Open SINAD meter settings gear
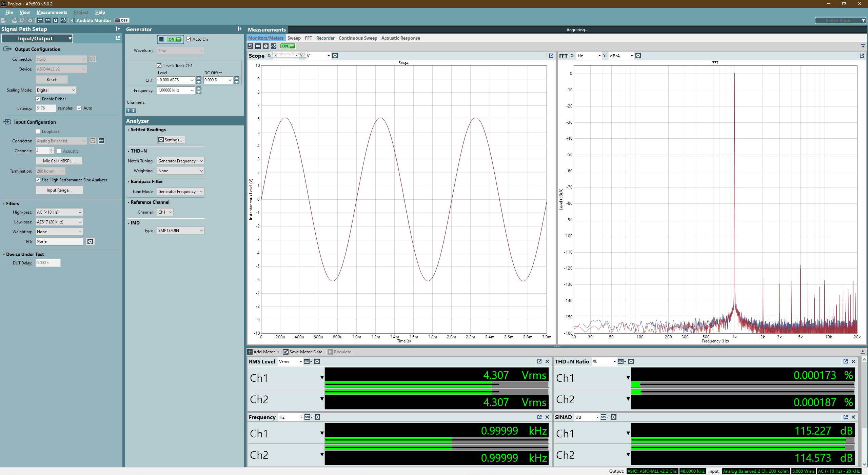This screenshot has width=868, height=475. pyautogui.click(x=614, y=417)
